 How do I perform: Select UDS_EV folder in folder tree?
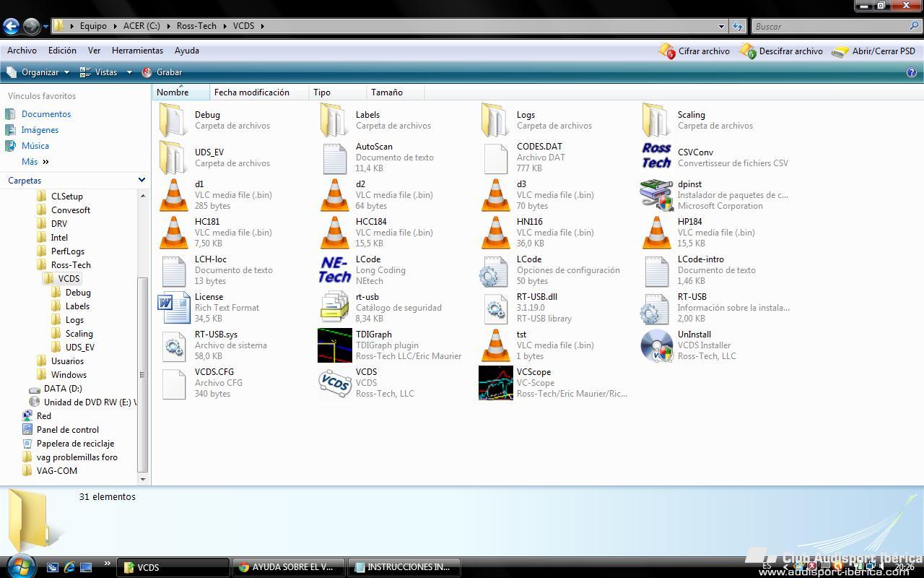click(79, 348)
